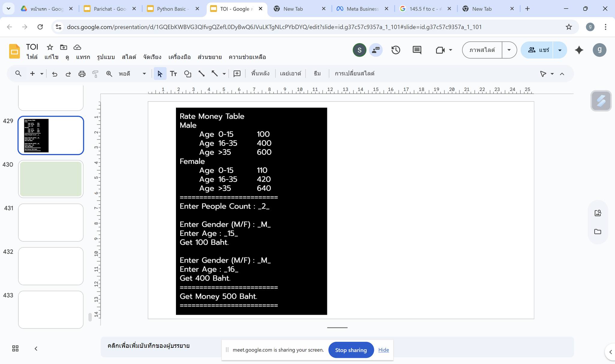Open การเปลี่ยนสไลด์ transition panel
This screenshot has height=364, width=615.
355,74
